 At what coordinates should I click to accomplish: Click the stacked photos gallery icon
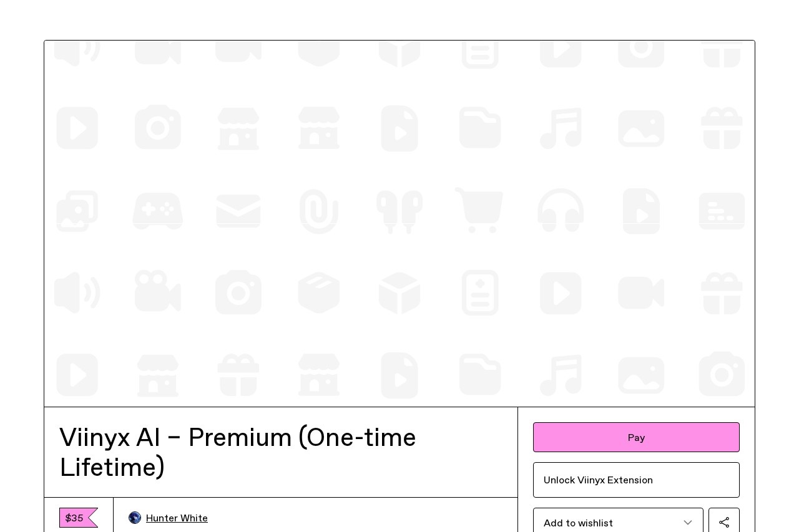pos(77,211)
